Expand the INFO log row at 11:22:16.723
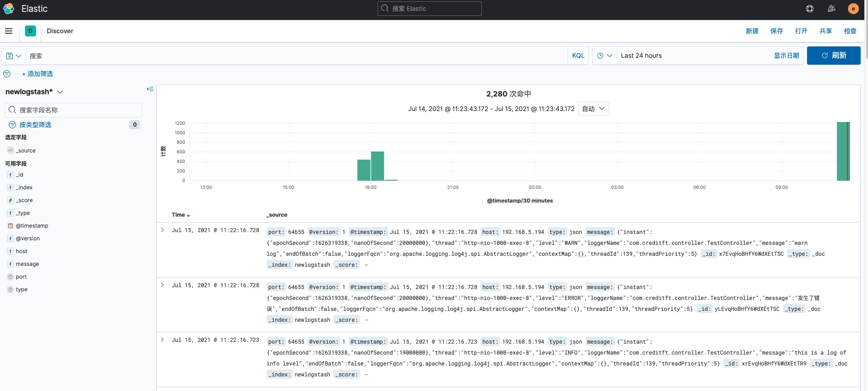This screenshot has height=391, width=868. pos(162,340)
